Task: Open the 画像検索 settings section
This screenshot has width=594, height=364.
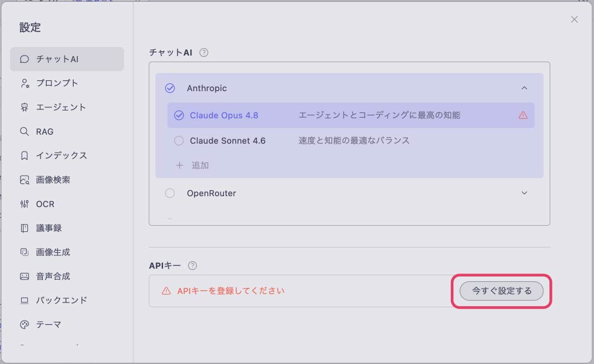Action: click(x=67, y=180)
